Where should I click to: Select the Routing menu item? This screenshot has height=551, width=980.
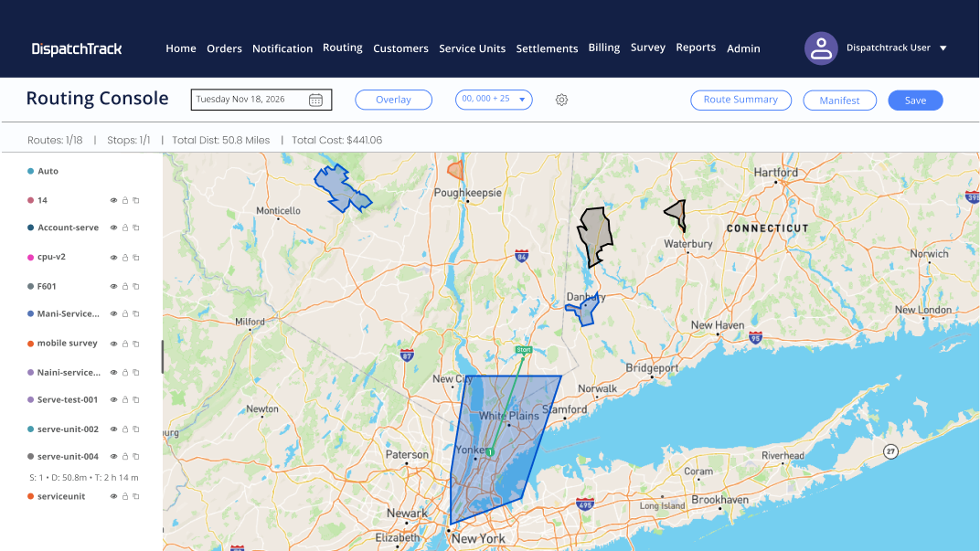(343, 48)
